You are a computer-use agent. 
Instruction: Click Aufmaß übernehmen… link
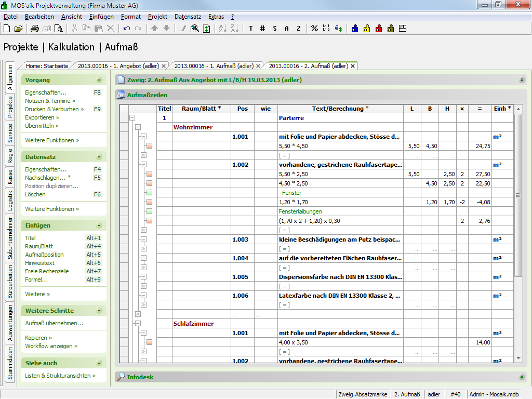click(54, 323)
